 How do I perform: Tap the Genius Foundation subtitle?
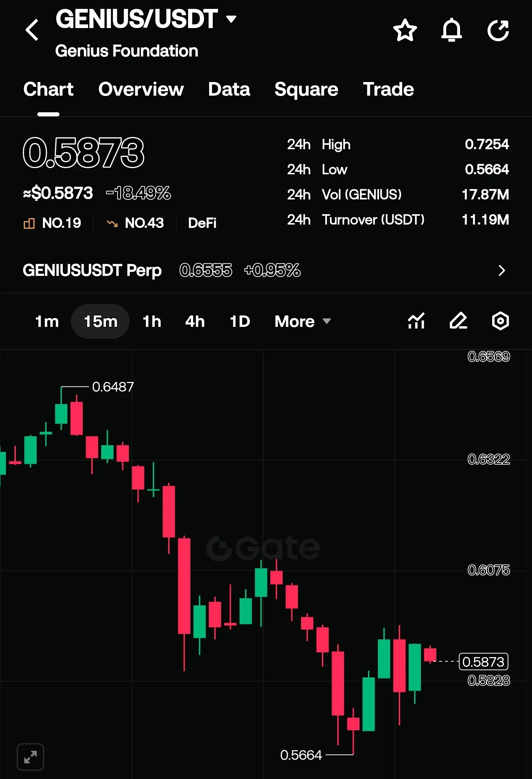(x=127, y=51)
